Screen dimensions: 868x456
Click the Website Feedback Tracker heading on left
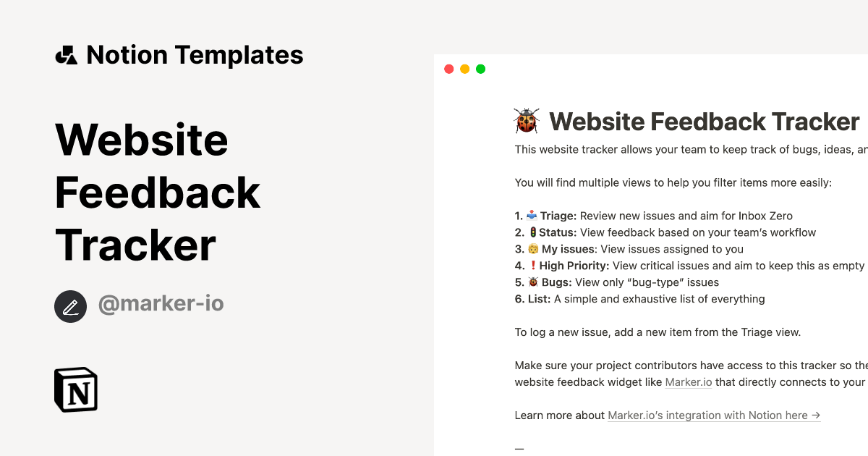coord(158,193)
